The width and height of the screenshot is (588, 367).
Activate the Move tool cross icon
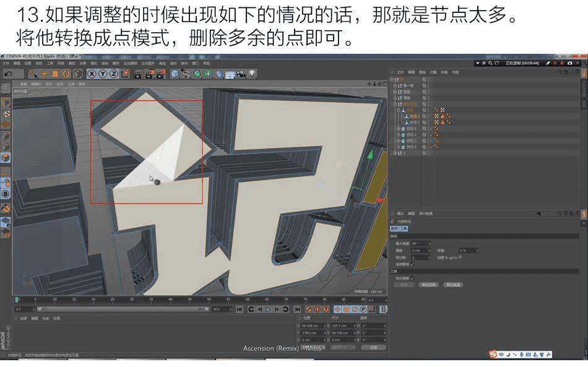pyautogui.click(x=44, y=74)
